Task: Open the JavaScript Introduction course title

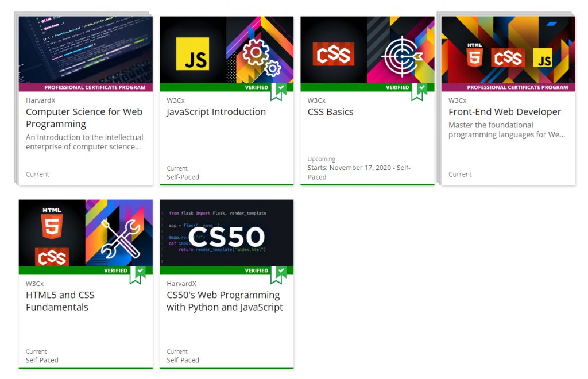Action: [x=216, y=112]
